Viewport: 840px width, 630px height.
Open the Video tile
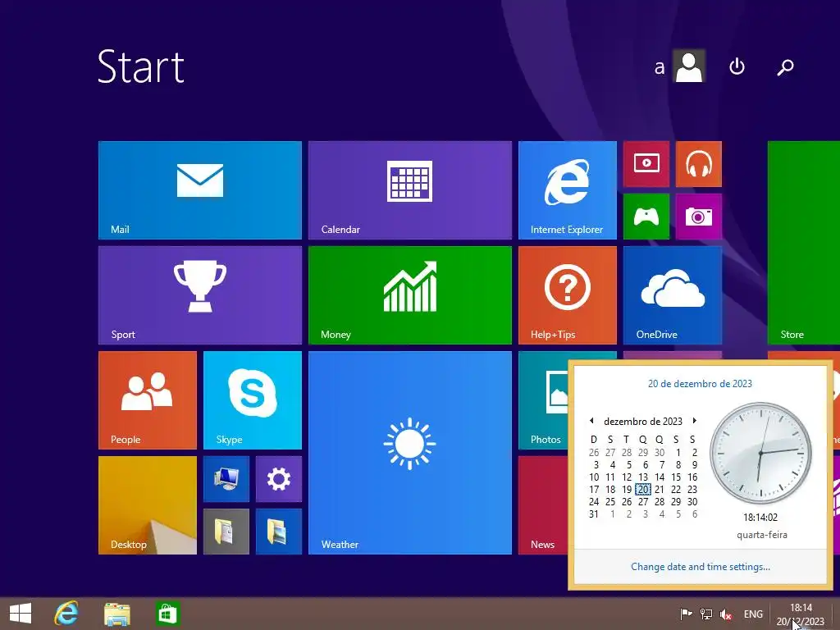(646, 164)
